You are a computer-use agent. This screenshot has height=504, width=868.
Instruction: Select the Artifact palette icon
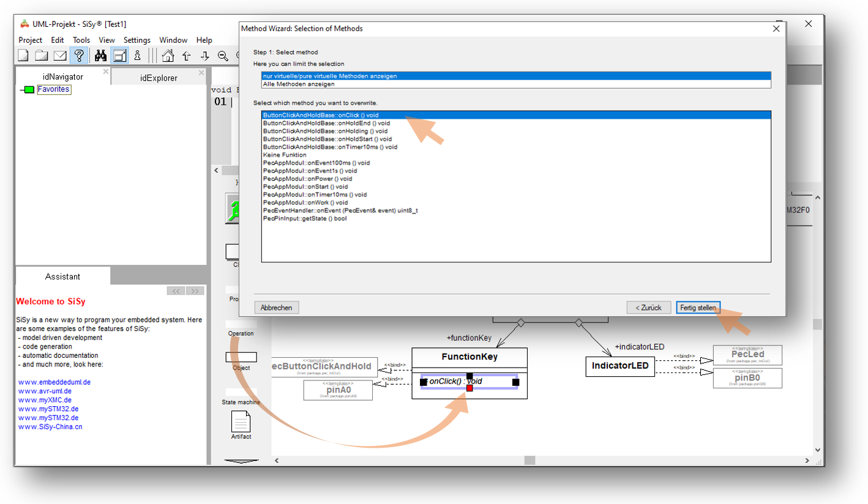click(x=241, y=421)
